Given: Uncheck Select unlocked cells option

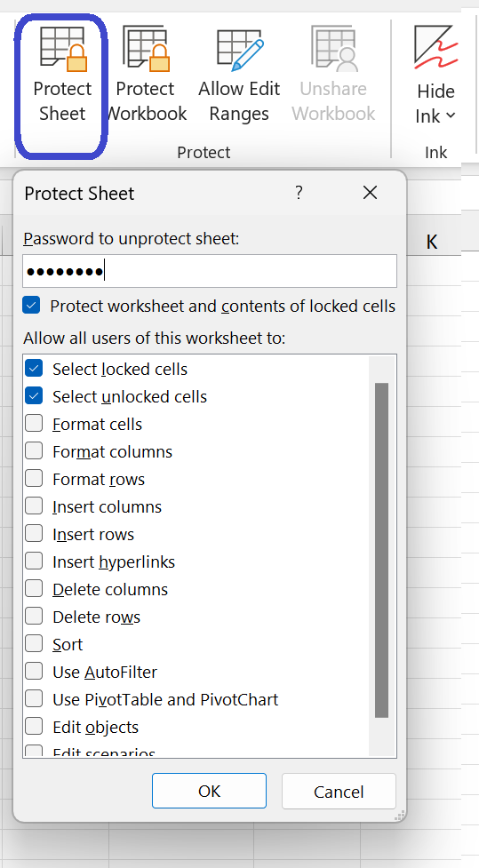Looking at the screenshot, I should tap(34, 396).
